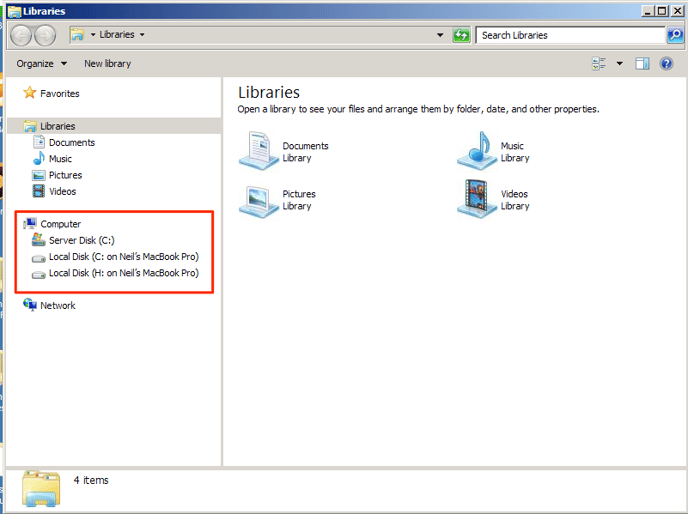
Task: Click the Change your view icon
Action: click(600, 64)
